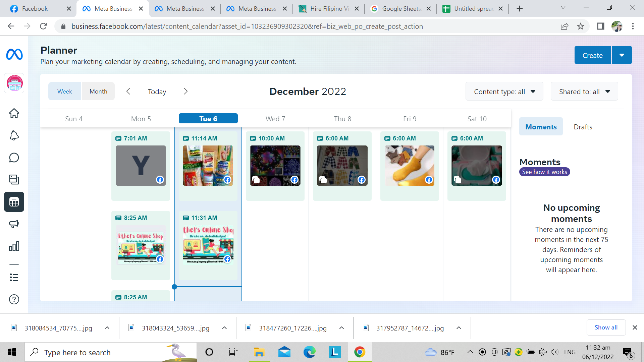This screenshot has height=362, width=644.
Task: Go to next week arrow
Action: (x=186, y=91)
